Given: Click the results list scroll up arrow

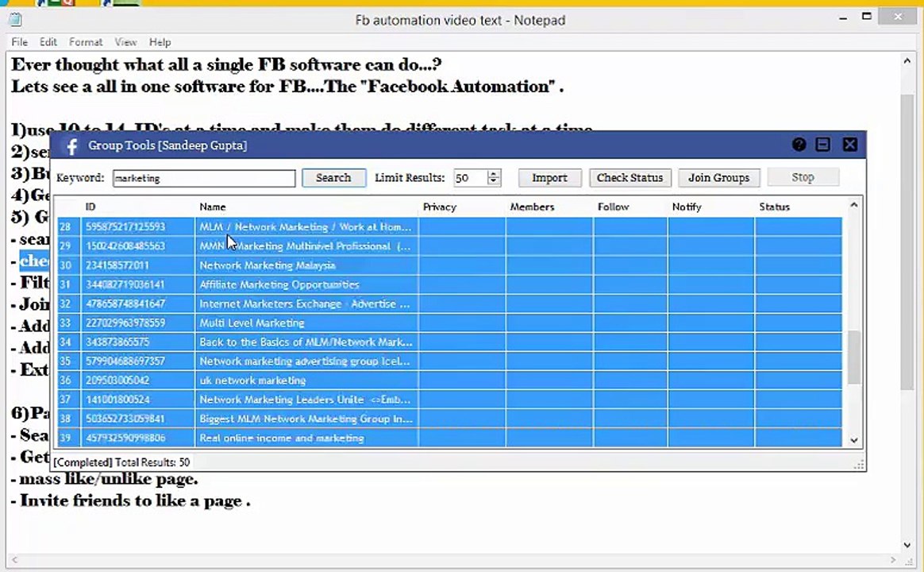Looking at the screenshot, I should point(854,205).
